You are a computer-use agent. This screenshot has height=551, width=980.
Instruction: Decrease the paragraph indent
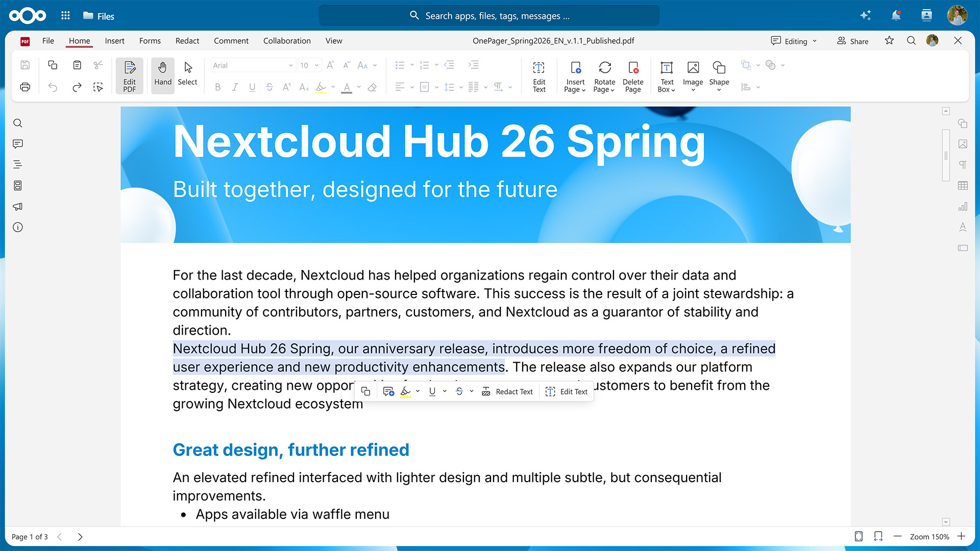click(449, 65)
